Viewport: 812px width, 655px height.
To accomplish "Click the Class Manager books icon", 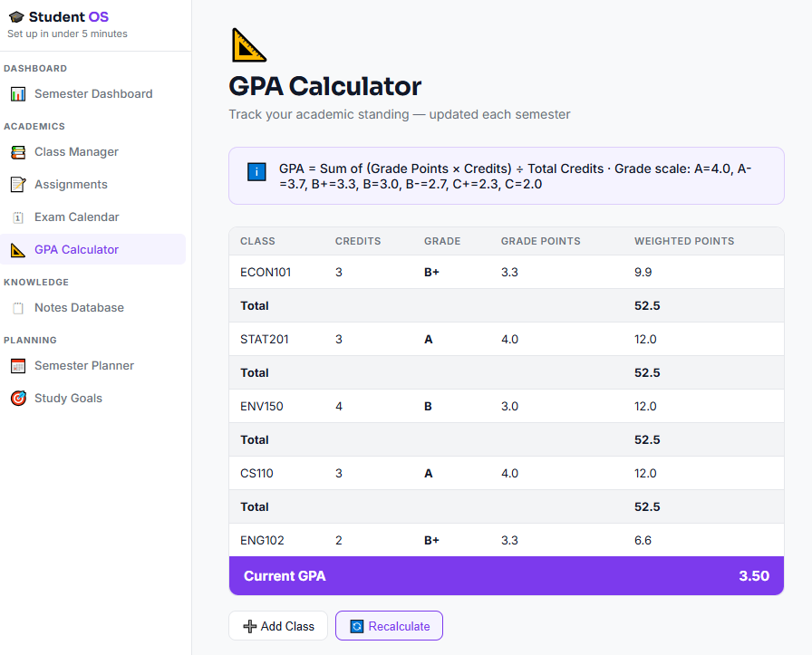I will click(18, 151).
